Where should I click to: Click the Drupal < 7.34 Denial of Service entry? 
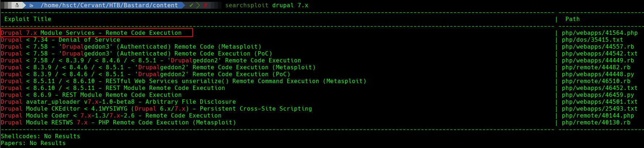tap(60, 40)
